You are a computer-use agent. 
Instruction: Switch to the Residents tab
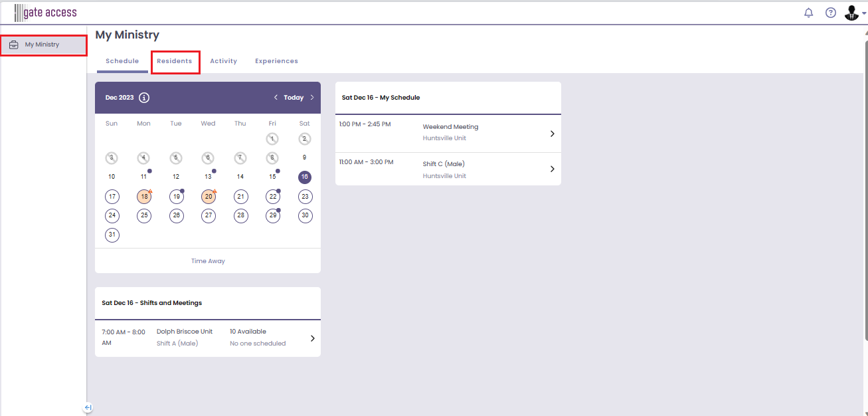175,61
